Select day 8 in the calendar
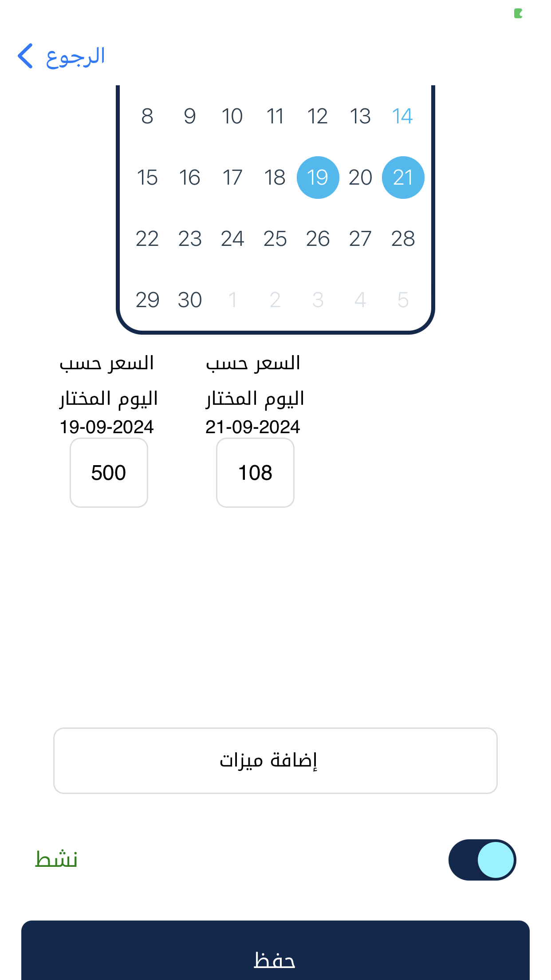The width and height of the screenshot is (551, 980). pyautogui.click(x=147, y=116)
